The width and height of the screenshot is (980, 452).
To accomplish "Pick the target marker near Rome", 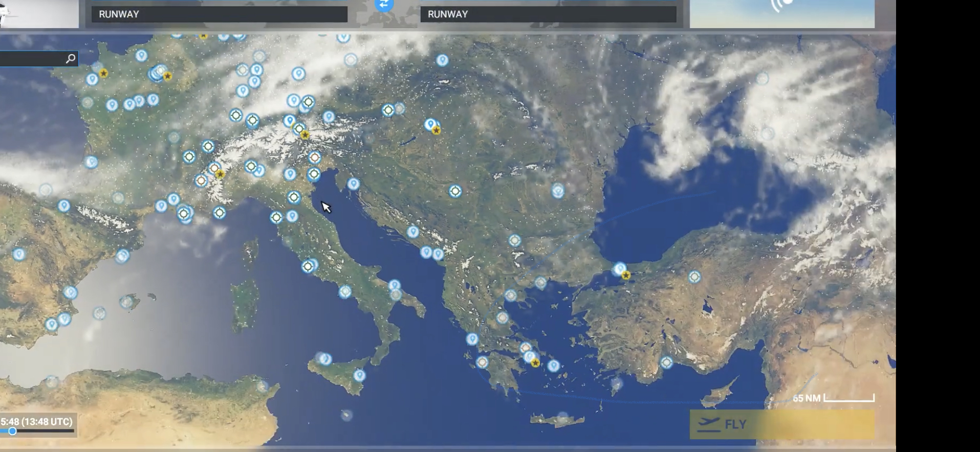I will tap(308, 266).
